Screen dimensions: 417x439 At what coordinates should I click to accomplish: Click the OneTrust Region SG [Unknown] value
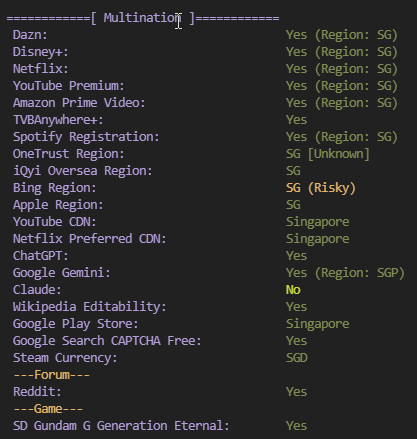(328, 154)
